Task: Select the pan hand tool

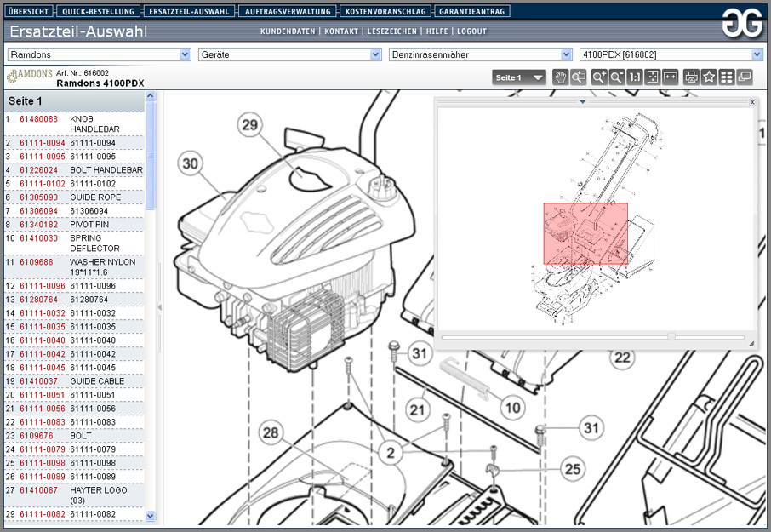Action: tap(560, 77)
